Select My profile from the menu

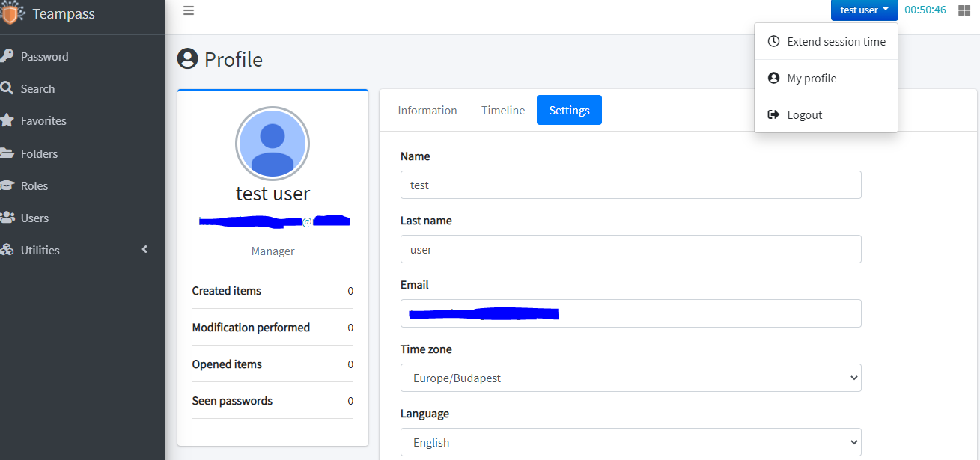pos(810,78)
